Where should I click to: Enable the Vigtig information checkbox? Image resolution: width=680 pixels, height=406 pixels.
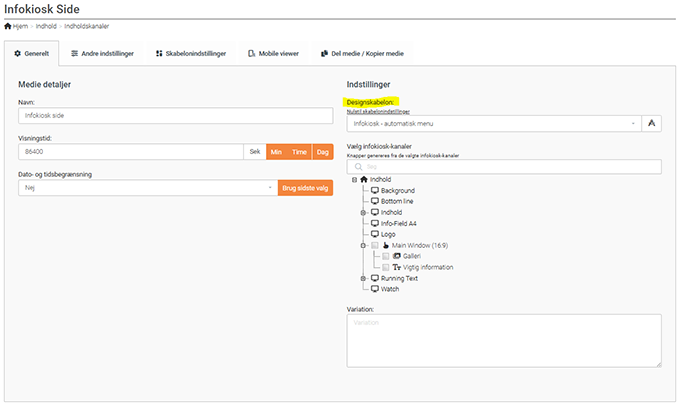tap(386, 267)
